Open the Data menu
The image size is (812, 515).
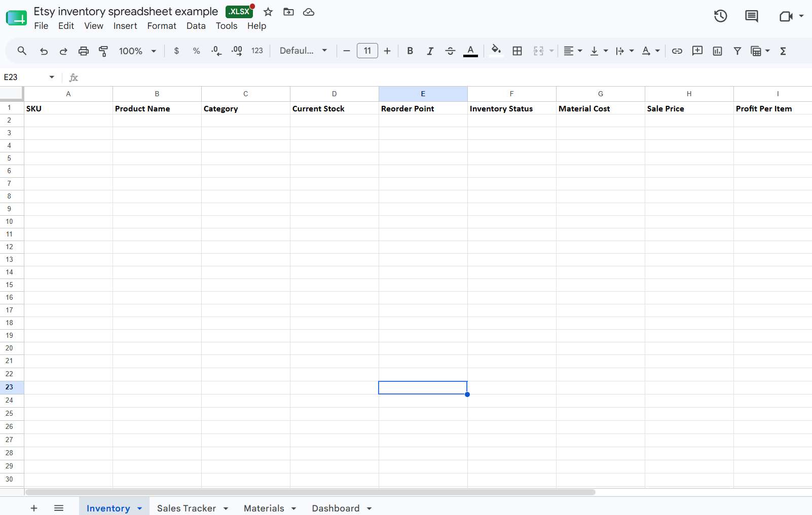196,26
